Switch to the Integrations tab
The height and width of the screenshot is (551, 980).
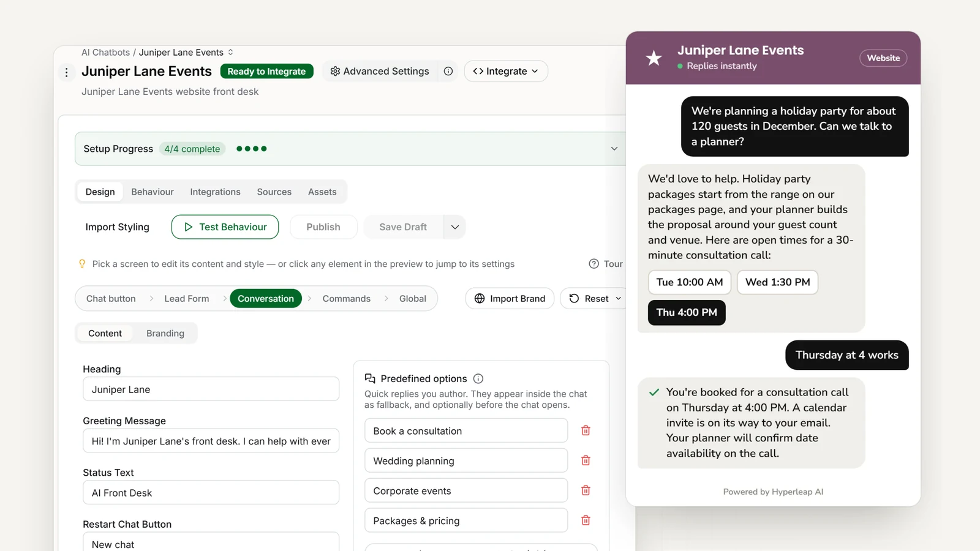[215, 192]
